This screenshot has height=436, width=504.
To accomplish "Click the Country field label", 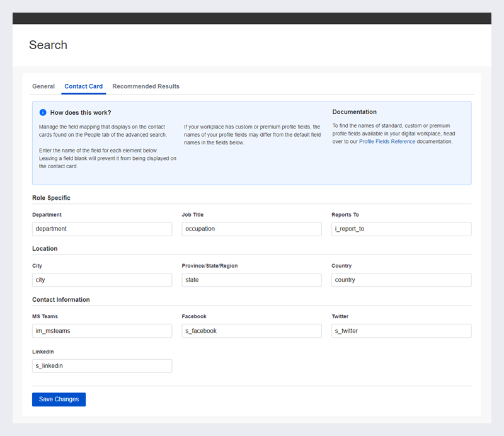I will pyautogui.click(x=341, y=266).
